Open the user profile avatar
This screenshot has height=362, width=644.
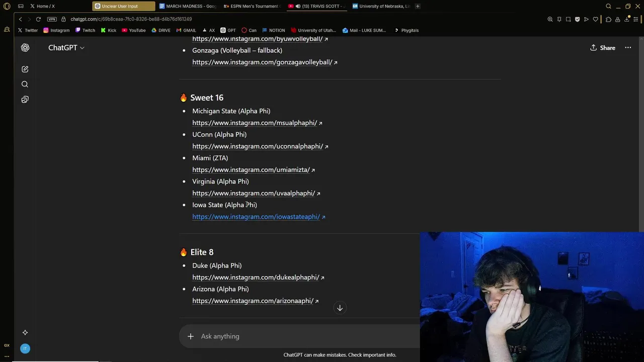[x=25, y=348]
